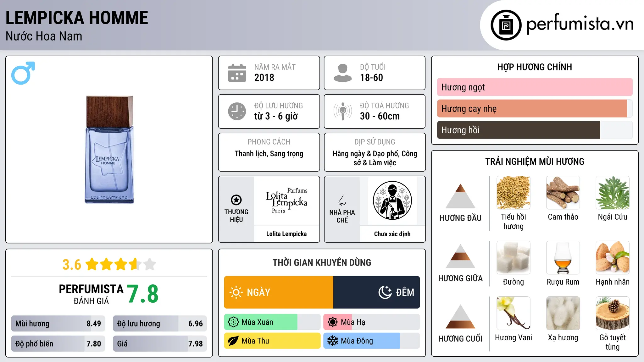Image resolution: width=644 pixels, height=362 pixels.
Task: Click the Lolita Lempicka Parfums brand logo
Action: 286,200
